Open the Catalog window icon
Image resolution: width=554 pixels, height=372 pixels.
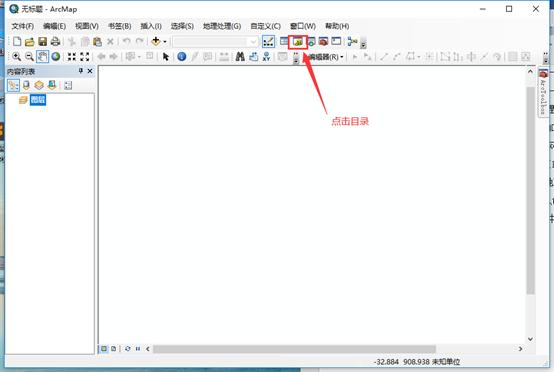click(298, 42)
